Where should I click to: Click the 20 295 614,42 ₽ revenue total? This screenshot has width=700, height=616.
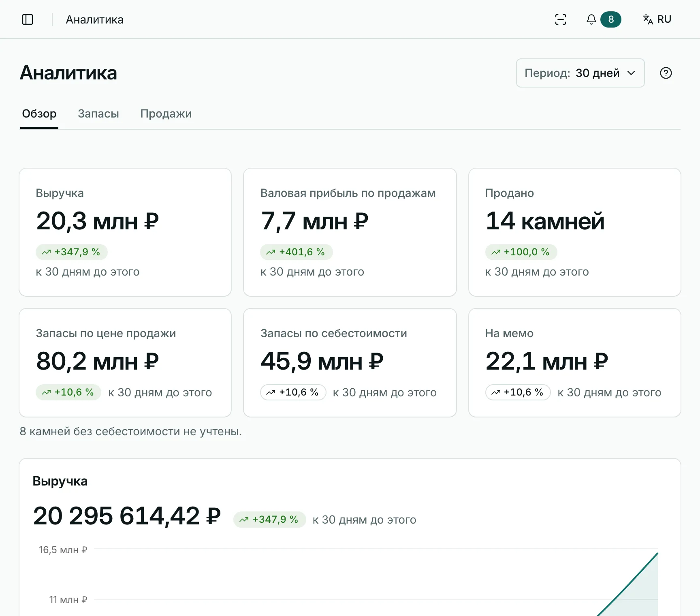127,516
